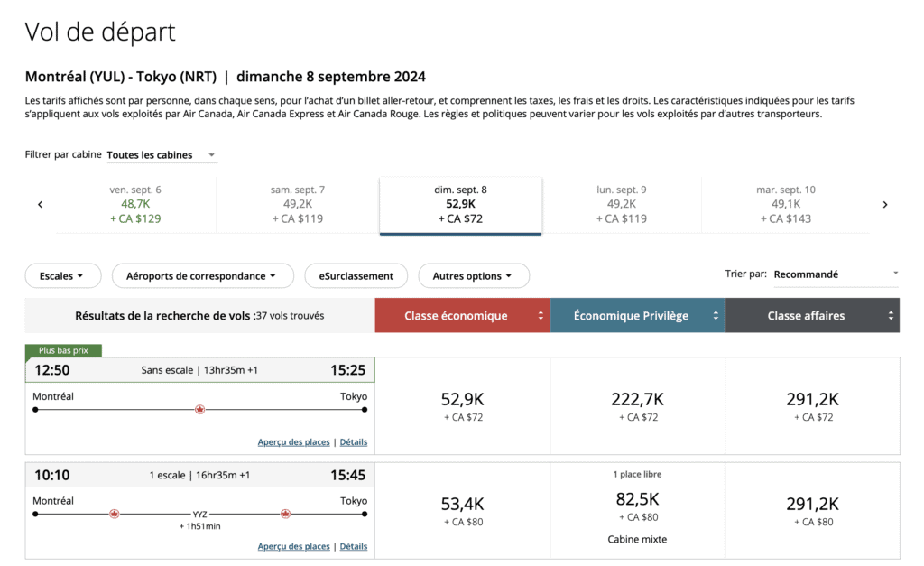924x566 pixels.
Task: Open Aéroports de correspondance filter
Action: (x=202, y=276)
